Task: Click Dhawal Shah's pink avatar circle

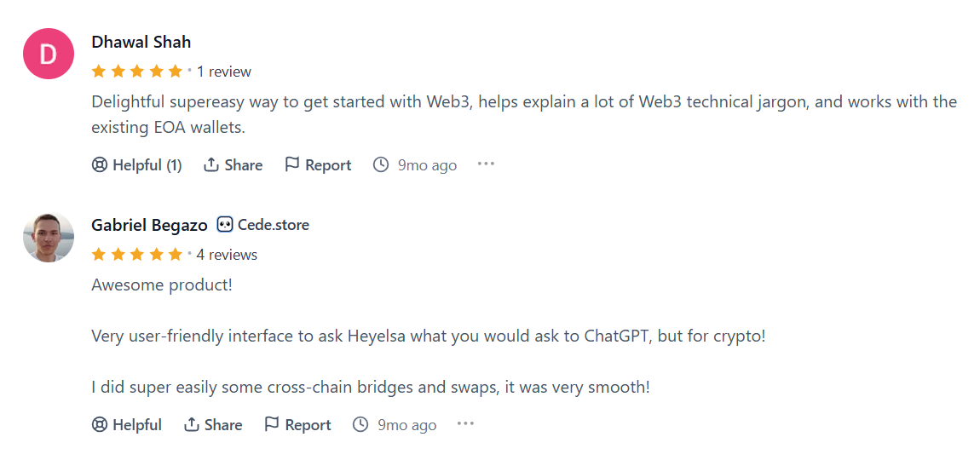Action: pos(49,54)
